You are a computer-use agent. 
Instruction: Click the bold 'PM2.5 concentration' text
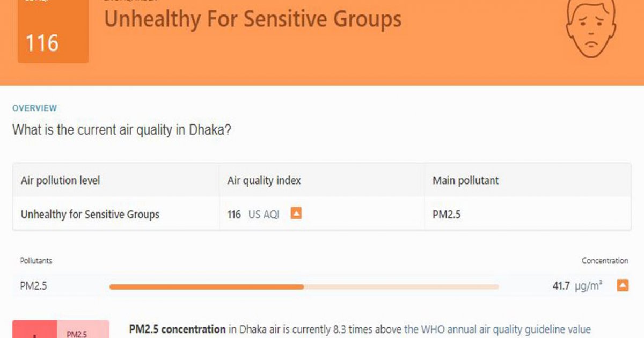coord(177,329)
